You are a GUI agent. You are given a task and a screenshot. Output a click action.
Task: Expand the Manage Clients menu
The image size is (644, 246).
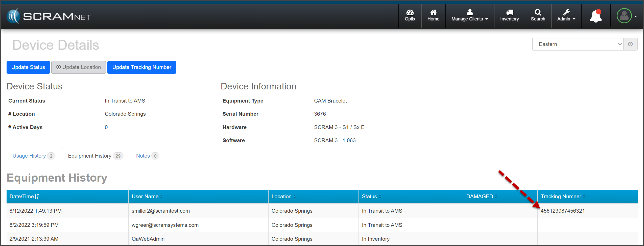point(469,16)
